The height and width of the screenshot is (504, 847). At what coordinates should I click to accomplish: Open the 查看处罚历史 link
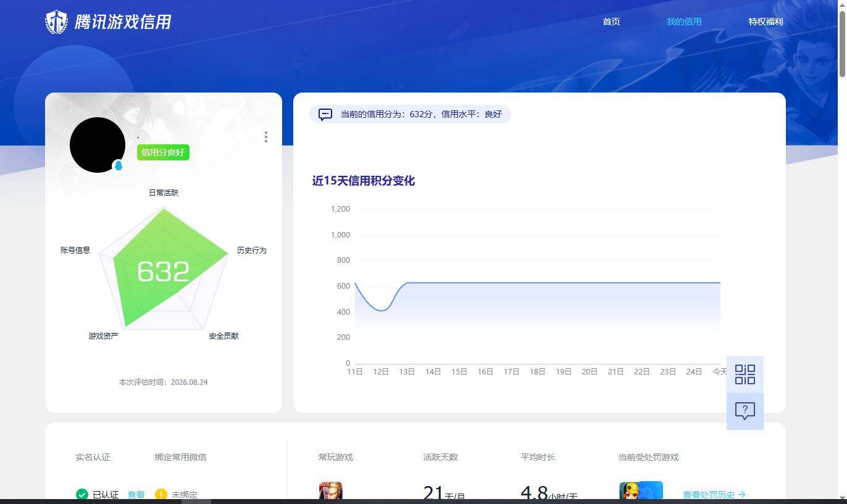(x=714, y=495)
